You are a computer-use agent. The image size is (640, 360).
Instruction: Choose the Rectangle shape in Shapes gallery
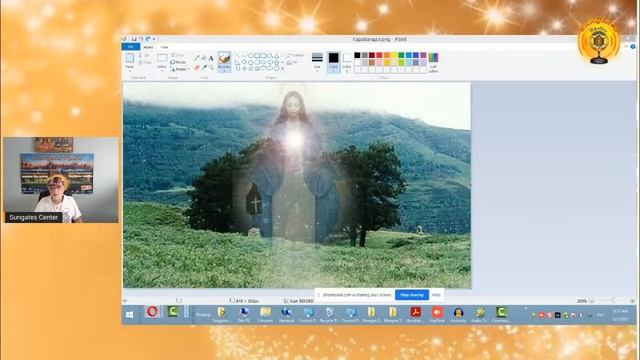point(257,56)
